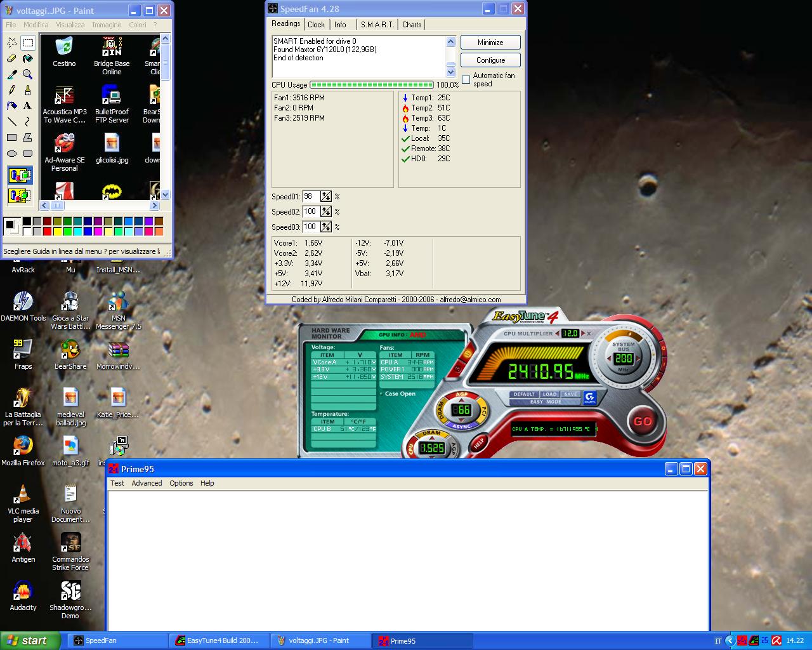Choose the Fill bucket tool in Paint
The image size is (812, 650).
tap(28, 58)
